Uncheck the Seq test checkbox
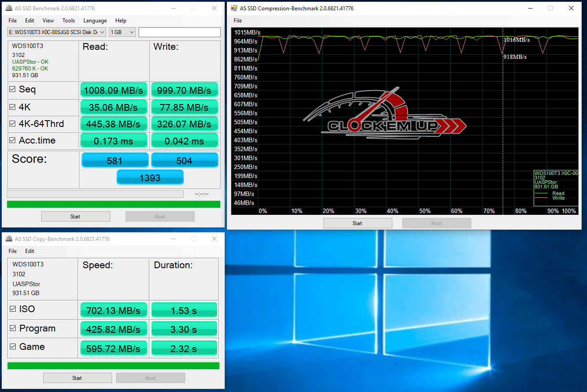The width and height of the screenshot is (587, 392). (13, 90)
